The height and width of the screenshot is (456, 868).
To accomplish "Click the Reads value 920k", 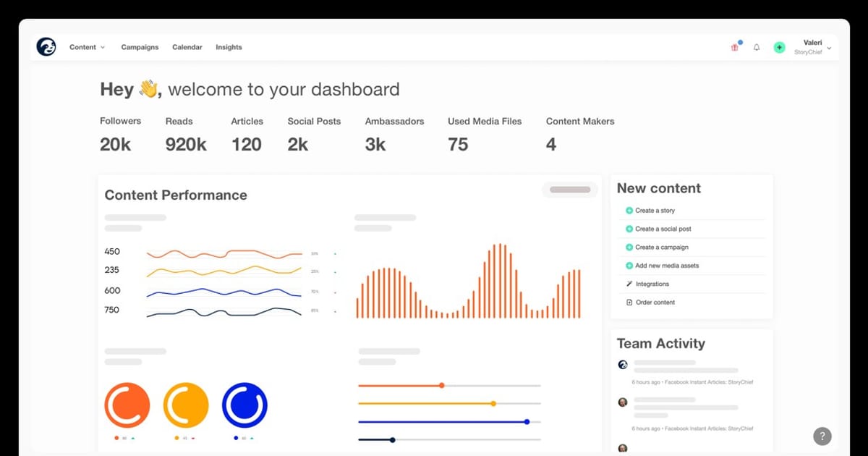I will (x=186, y=145).
